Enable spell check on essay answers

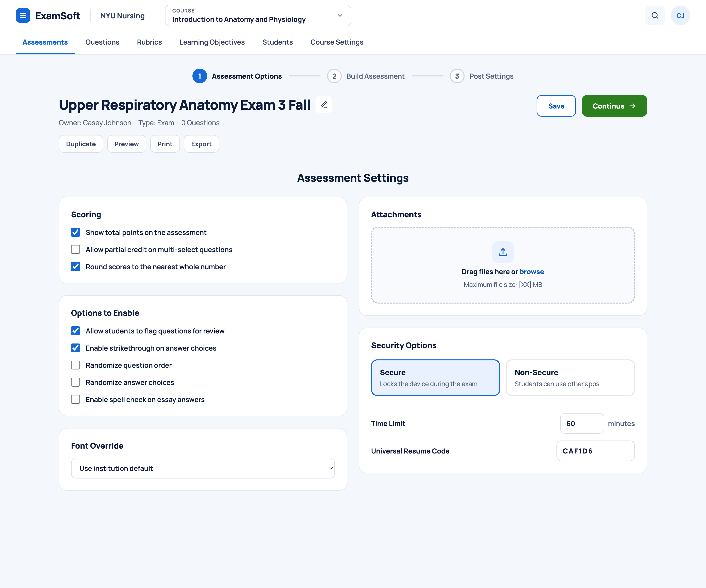[76, 400]
